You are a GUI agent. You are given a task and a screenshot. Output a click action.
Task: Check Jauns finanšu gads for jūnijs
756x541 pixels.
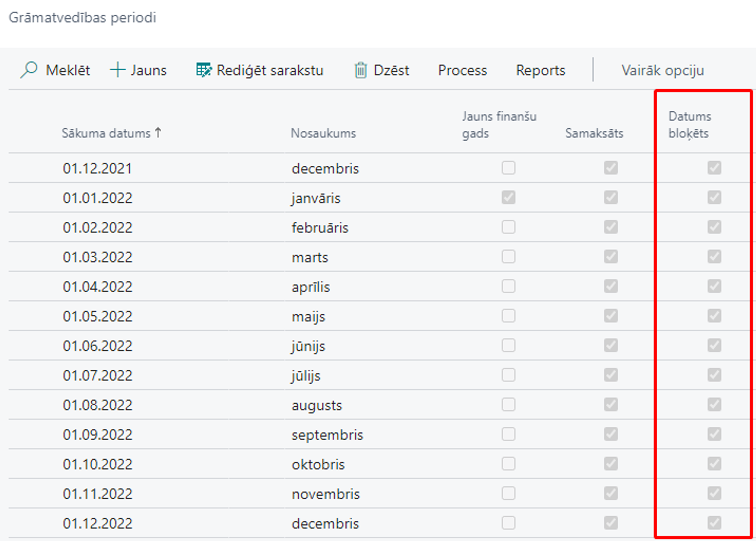(508, 345)
